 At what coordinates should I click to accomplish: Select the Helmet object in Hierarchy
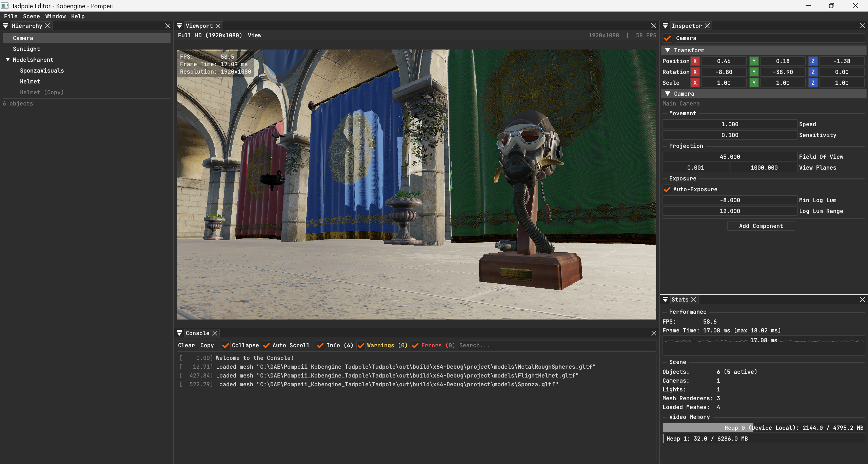86,81
